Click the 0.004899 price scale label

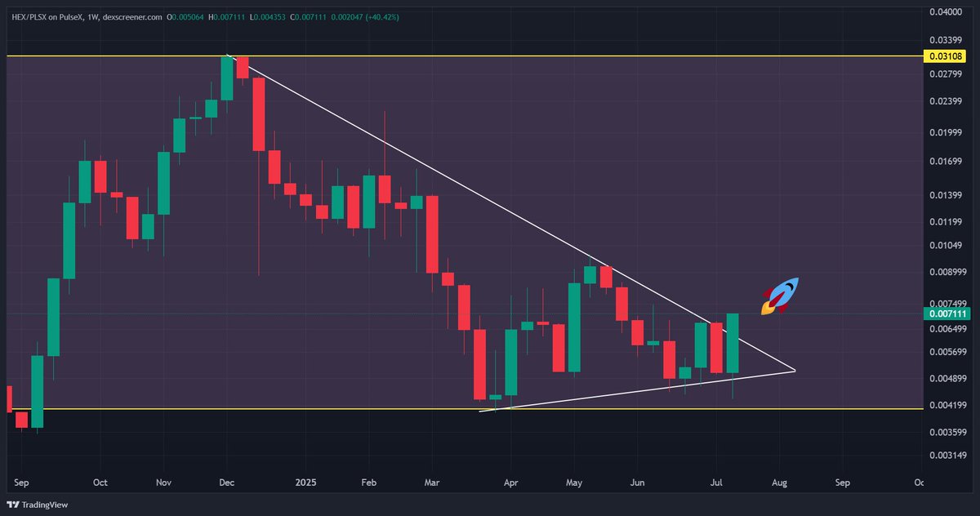pos(947,378)
